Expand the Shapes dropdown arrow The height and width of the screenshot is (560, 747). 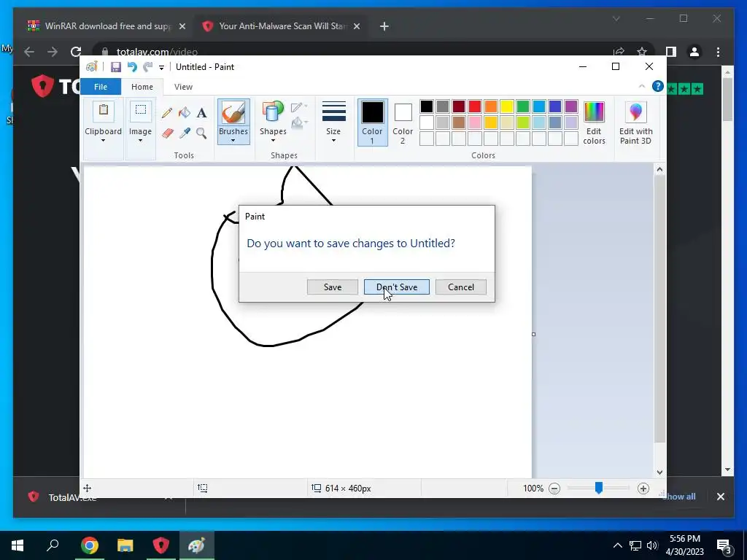point(273,141)
